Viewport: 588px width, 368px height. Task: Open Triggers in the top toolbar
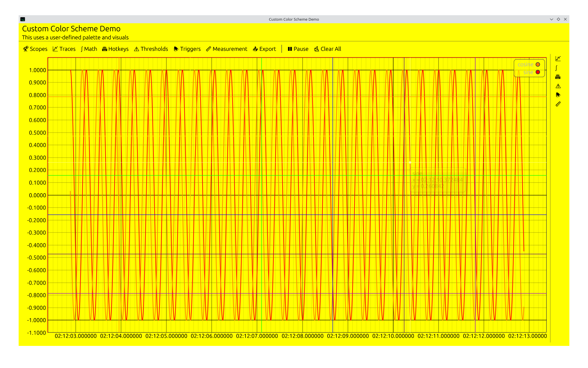pyautogui.click(x=187, y=49)
